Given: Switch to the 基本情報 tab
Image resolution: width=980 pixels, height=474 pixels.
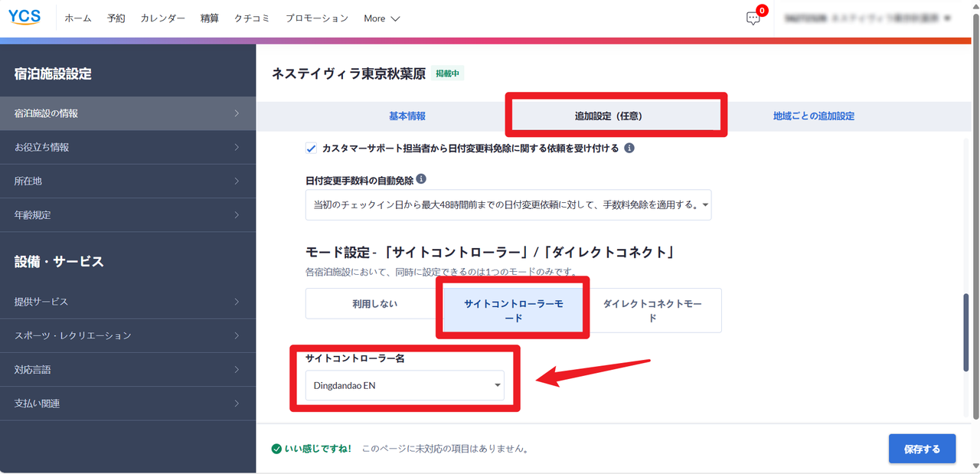Looking at the screenshot, I should (407, 116).
